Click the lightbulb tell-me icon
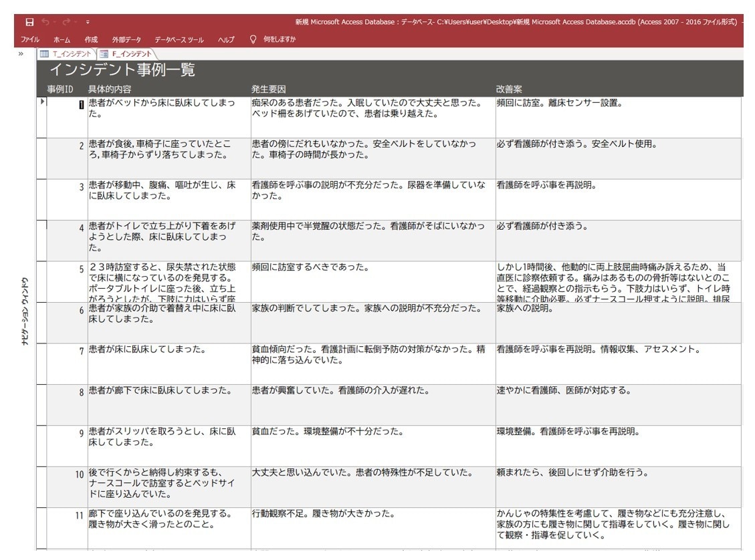The width and height of the screenshot is (755, 560). click(x=253, y=39)
